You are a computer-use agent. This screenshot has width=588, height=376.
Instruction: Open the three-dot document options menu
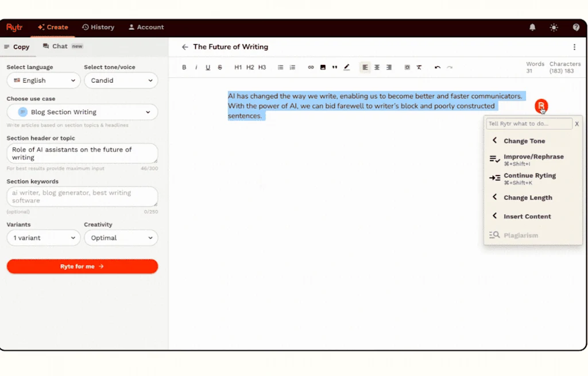point(574,47)
